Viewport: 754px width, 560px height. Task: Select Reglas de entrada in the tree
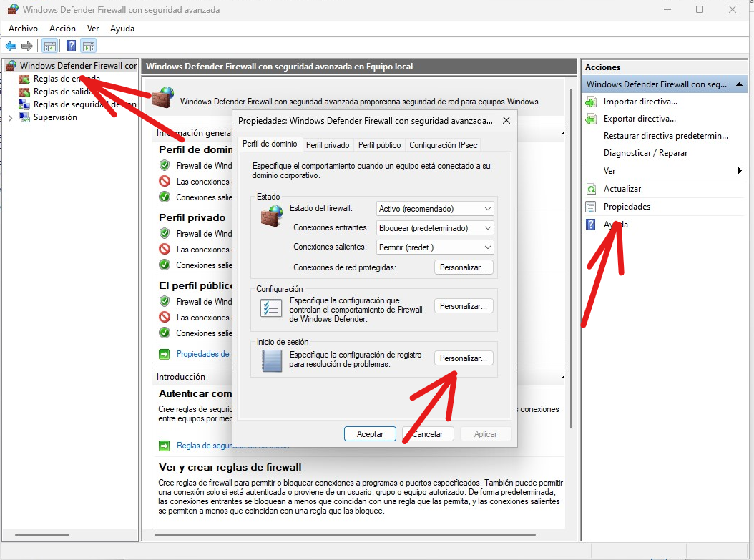pos(66,79)
